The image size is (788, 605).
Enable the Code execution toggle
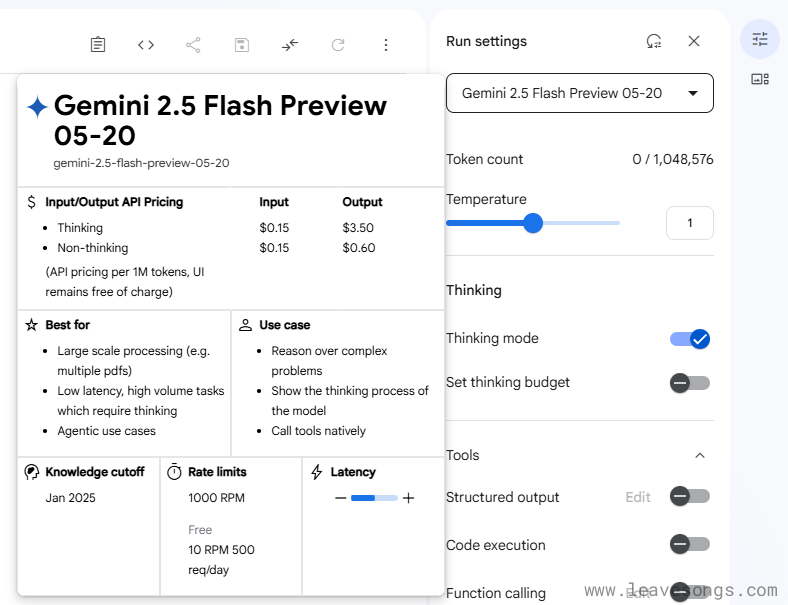tap(690, 545)
